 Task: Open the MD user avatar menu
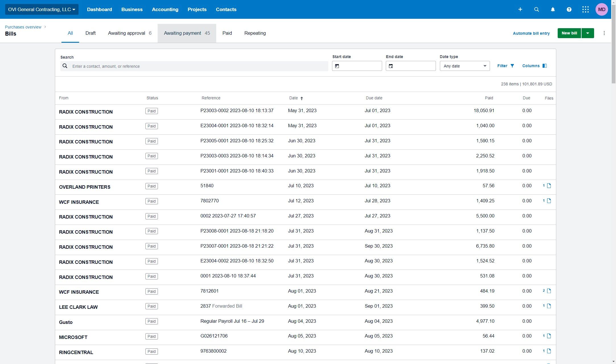[601, 9]
